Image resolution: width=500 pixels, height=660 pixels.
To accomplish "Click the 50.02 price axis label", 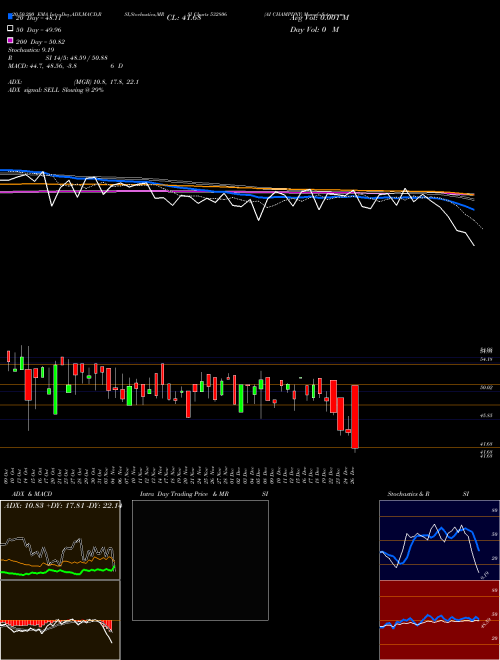I will pyautogui.click(x=487, y=388).
